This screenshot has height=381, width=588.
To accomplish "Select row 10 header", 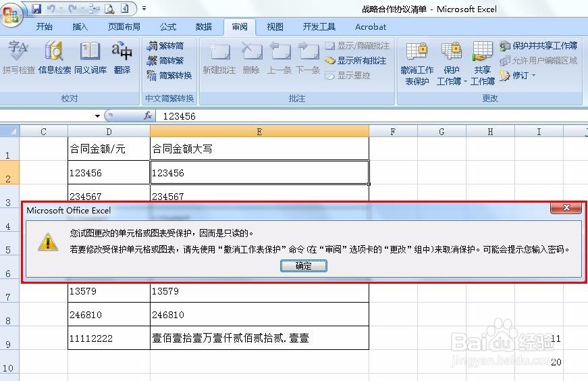I will pos(9,361).
